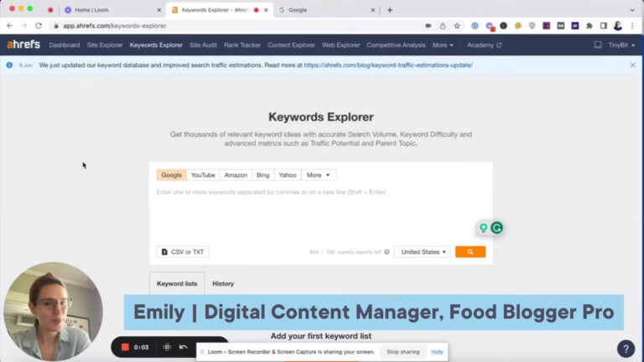This screenshot has height=362, width=644.
Task: Click the Loom webcam bubble of the presenter
Action: point(53,312)
